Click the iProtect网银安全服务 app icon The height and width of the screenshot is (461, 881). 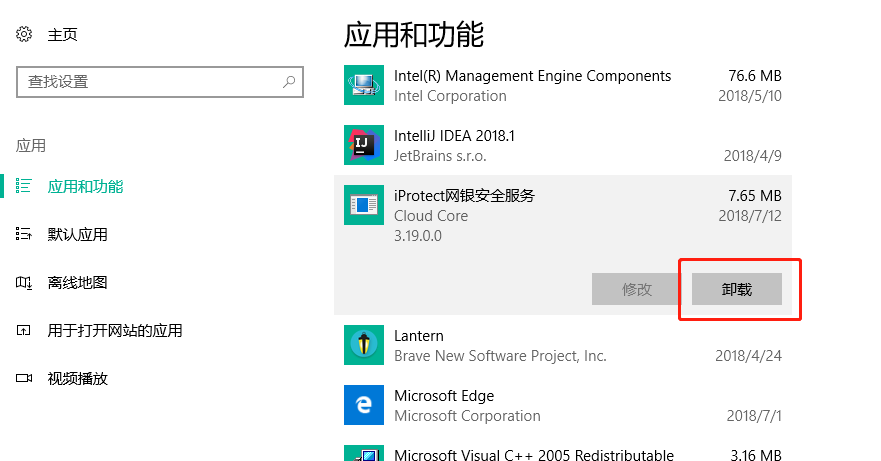coord(364,205)
